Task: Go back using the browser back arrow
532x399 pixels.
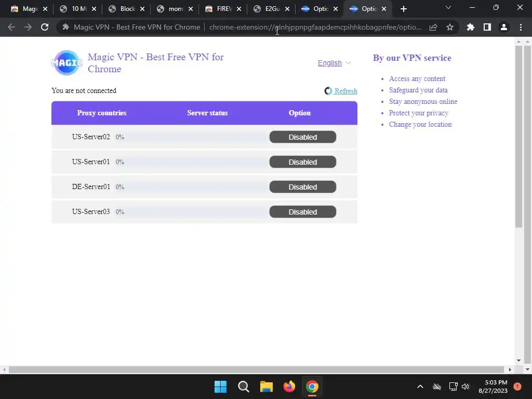Action: 11,27
